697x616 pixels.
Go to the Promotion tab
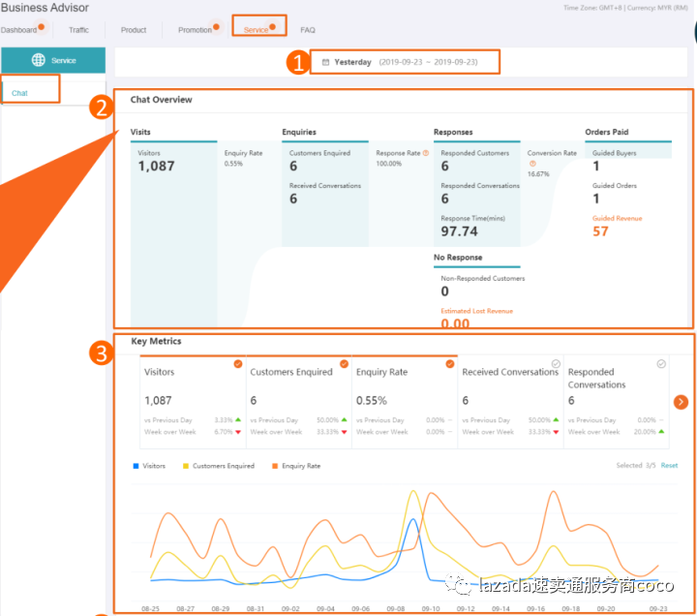point(195,30)
